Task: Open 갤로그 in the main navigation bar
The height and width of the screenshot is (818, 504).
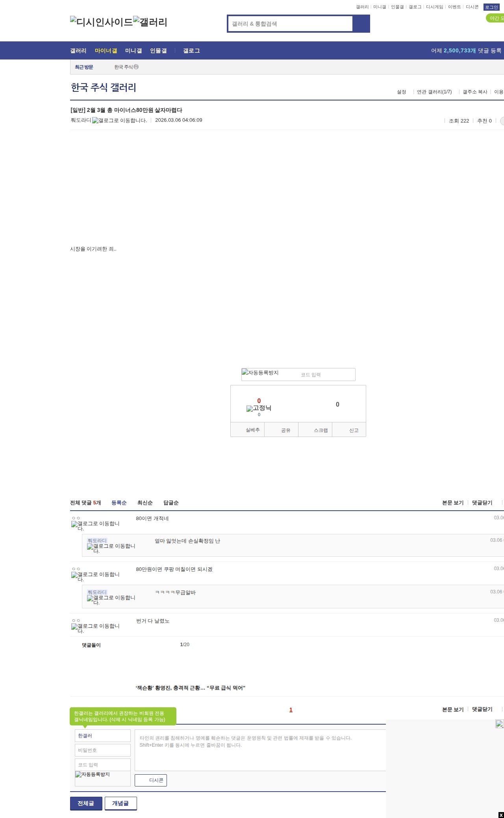Action: coord(191,50)
